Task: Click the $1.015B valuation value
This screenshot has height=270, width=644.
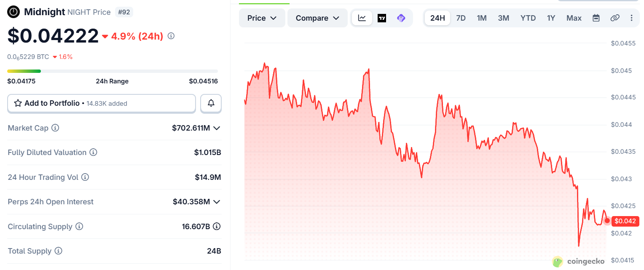Action: click(x=208, y=152)
